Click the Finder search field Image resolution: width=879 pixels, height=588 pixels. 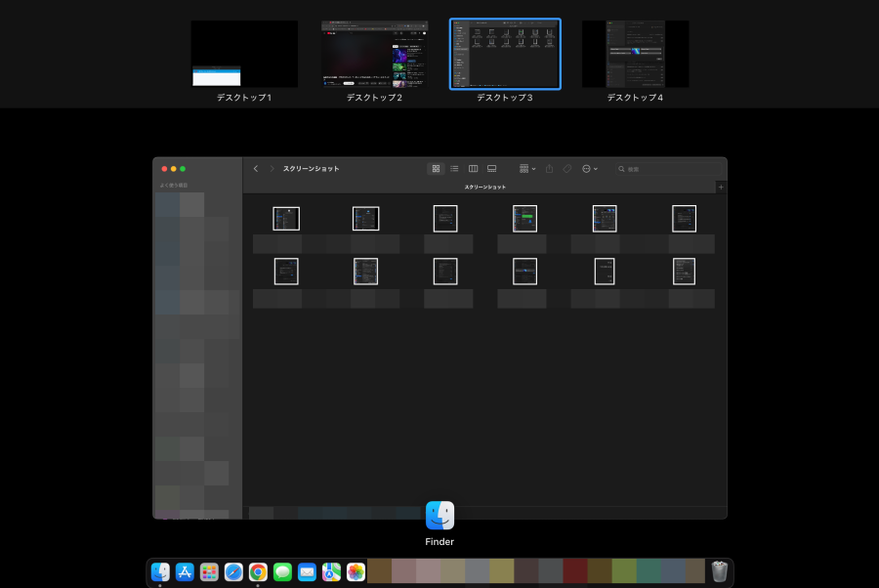[x=664, y=169]
